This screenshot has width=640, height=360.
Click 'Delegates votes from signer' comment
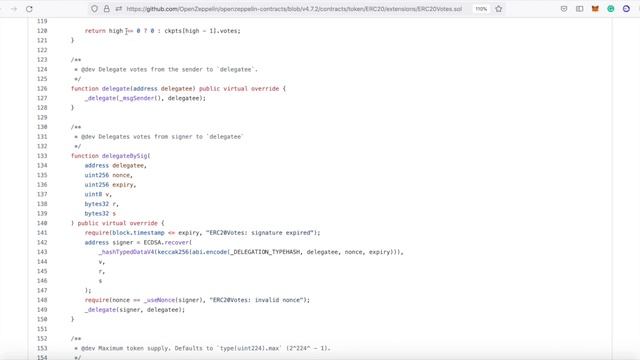pos(145,137)
